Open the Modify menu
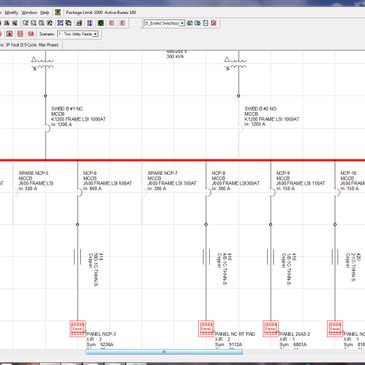Viewport: 365px width, 365px height. [x=12, y=12]
